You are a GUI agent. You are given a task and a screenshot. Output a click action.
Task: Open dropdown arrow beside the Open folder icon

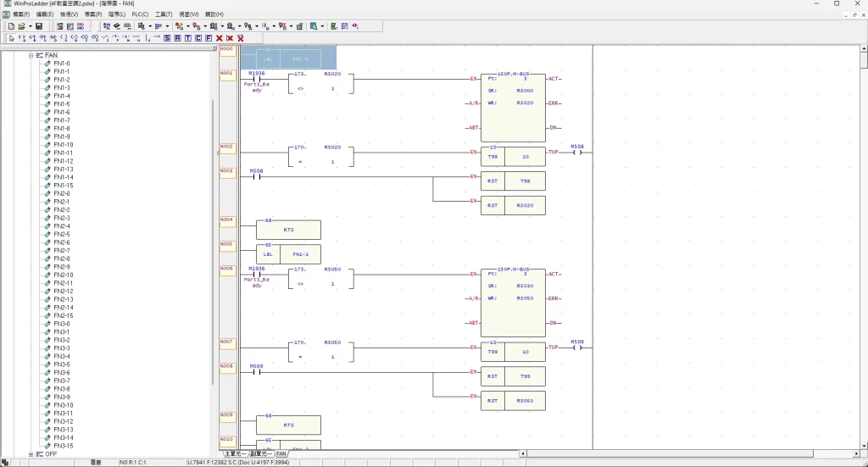click(x=29, y=26)
